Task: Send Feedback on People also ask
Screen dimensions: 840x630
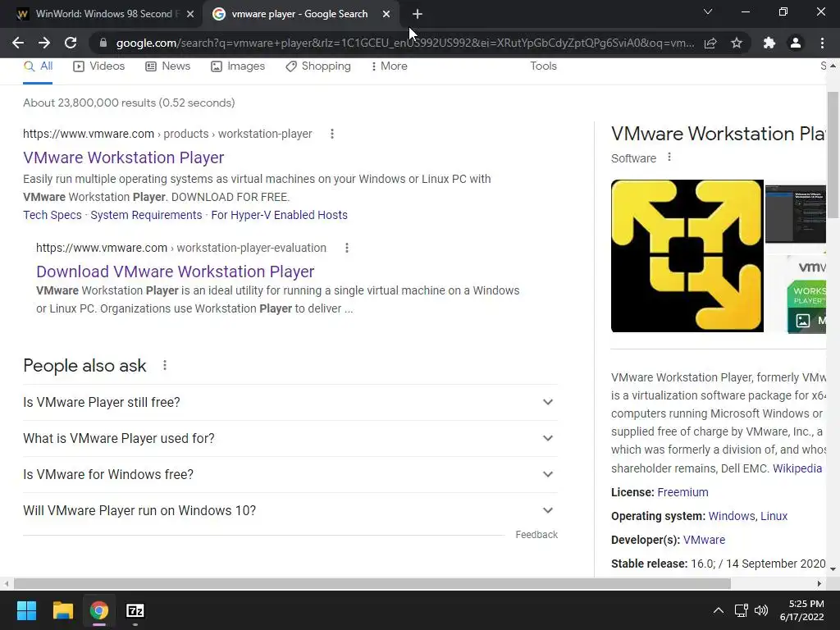Action: tap(536, 535)
